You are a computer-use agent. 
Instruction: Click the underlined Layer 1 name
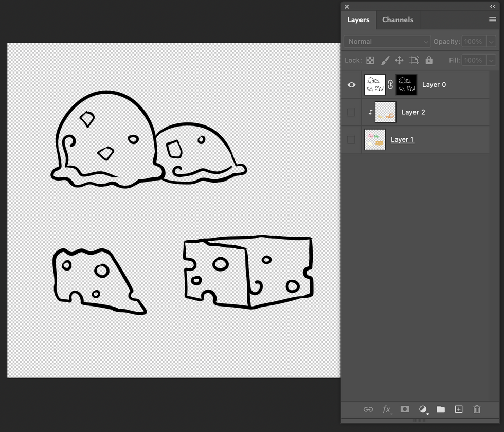pyautogui.click(x=402, y=139)
